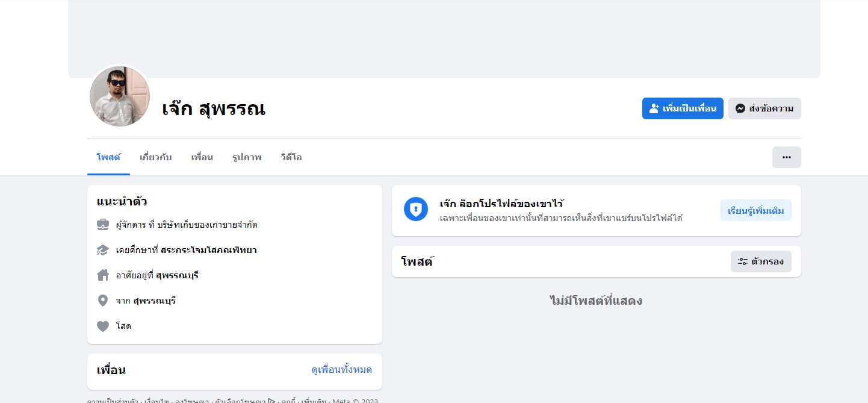This screenshot has height=403, width=868.
Task: Click the cover photo area
Action: pyautogui.click(x=444, y=39)
